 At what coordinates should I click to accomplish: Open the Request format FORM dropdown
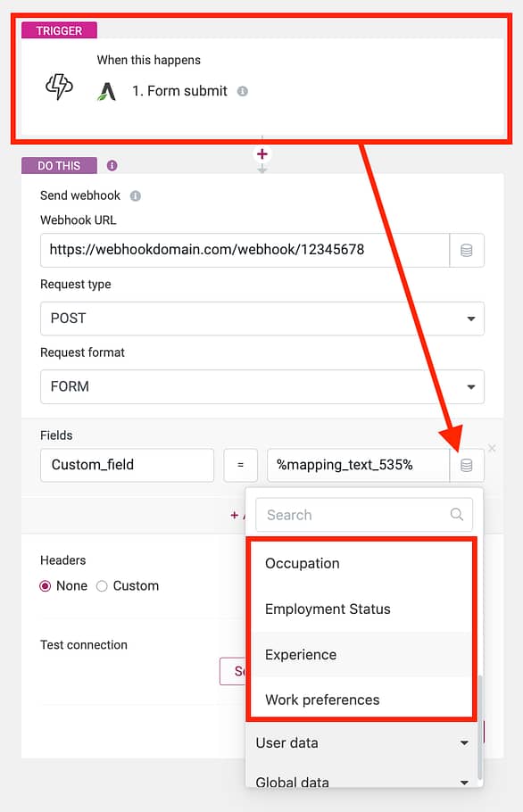tap(262, 387)
